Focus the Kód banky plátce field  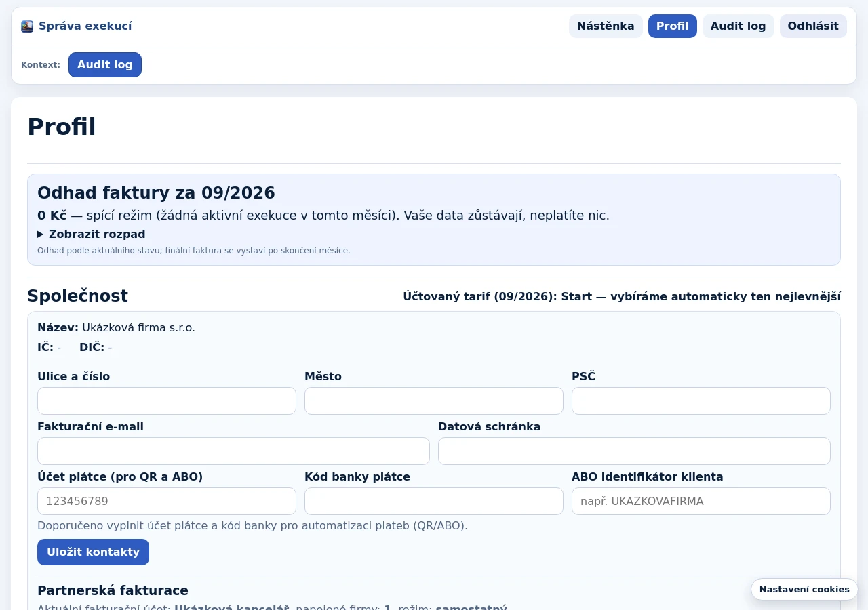[x=434, y=502]
